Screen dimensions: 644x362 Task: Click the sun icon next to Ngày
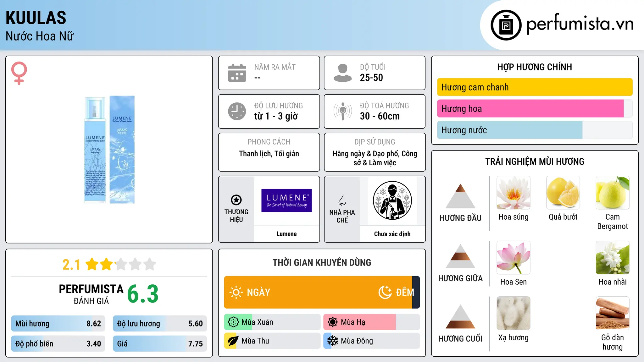click(x=236, y=292)
